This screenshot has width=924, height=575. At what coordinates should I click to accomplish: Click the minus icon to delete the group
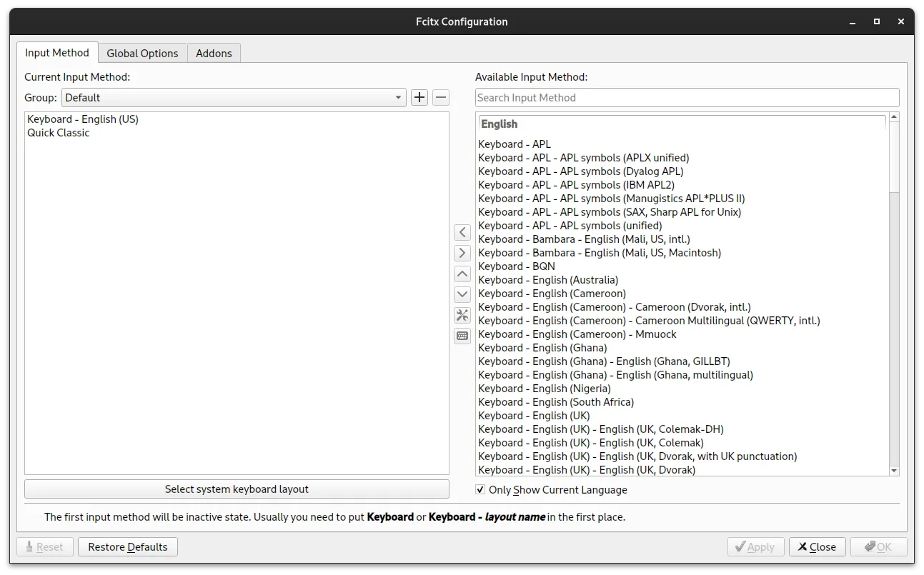[440, 97]
